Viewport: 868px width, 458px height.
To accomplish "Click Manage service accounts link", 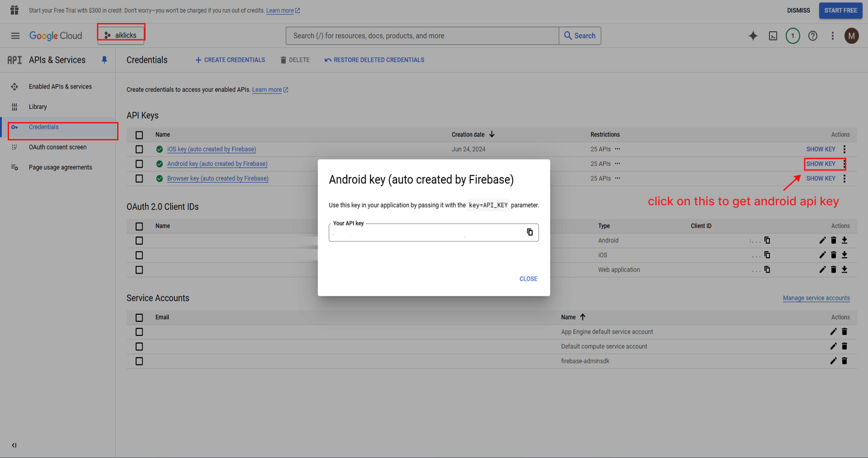I will pyautogui.click(x=816, y=298).
